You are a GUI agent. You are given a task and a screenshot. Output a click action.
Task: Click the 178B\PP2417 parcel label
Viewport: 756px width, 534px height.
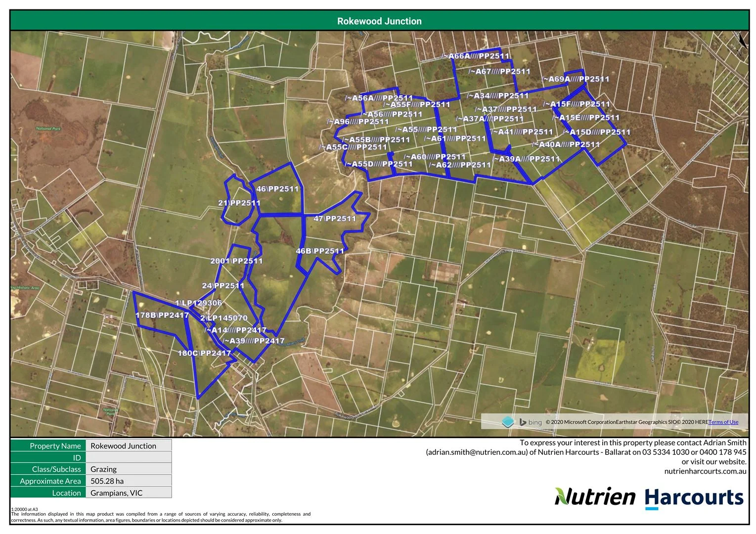pyautogui.click(x=162, y=315)
